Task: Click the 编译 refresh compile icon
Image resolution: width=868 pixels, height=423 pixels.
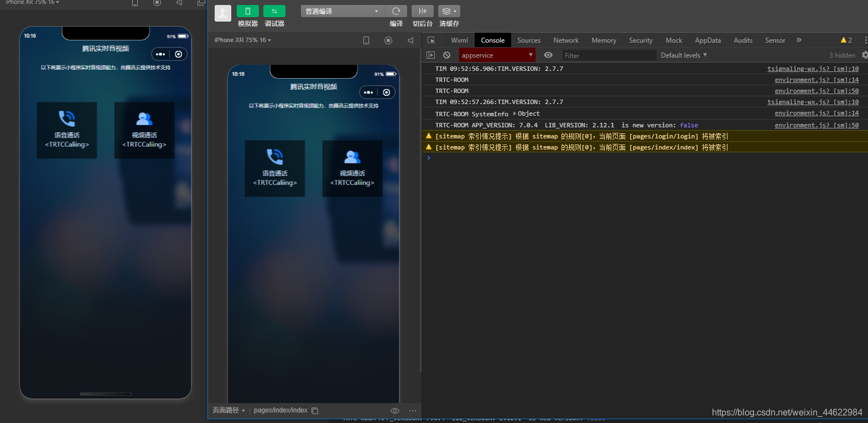Action: (x=396, y=11)
